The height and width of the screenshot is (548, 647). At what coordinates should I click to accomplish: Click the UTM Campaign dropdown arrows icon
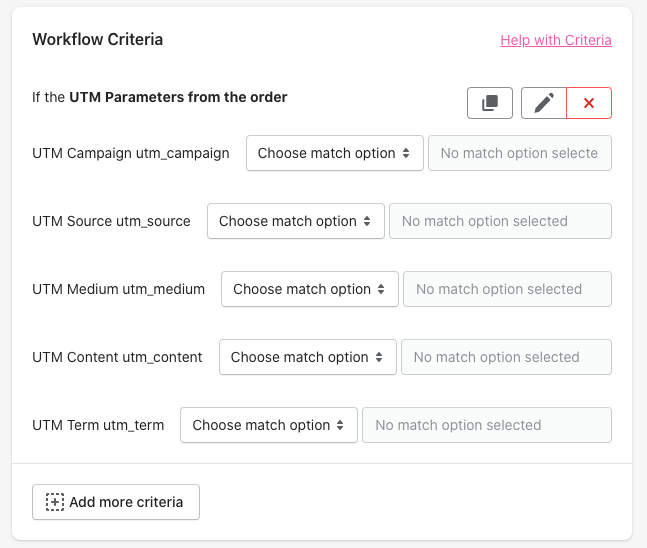tap(406, 153)
